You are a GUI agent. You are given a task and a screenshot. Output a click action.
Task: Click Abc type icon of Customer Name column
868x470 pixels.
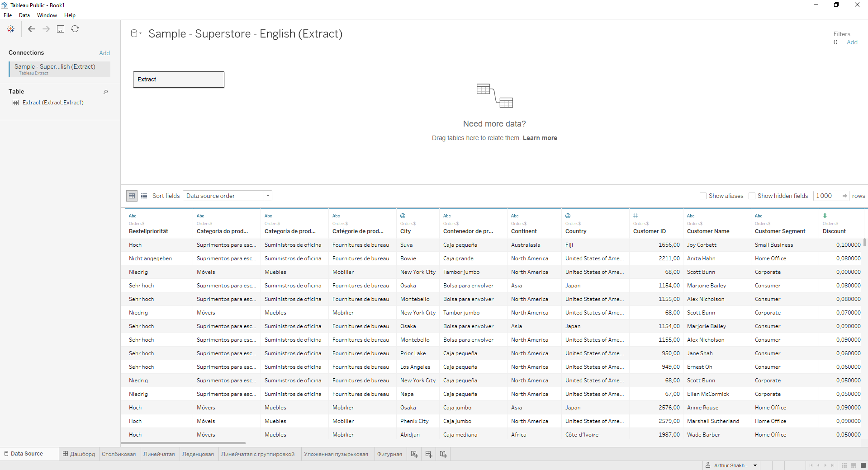(x=691, y=216)
